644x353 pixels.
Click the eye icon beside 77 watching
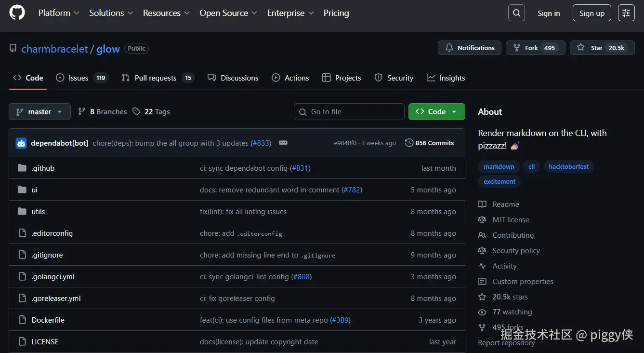pyautogui.click(x=482, y=312)
